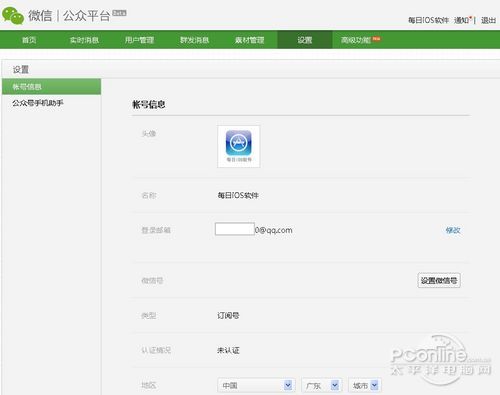Expand the 广东 province dropdown

coord(321,385)
